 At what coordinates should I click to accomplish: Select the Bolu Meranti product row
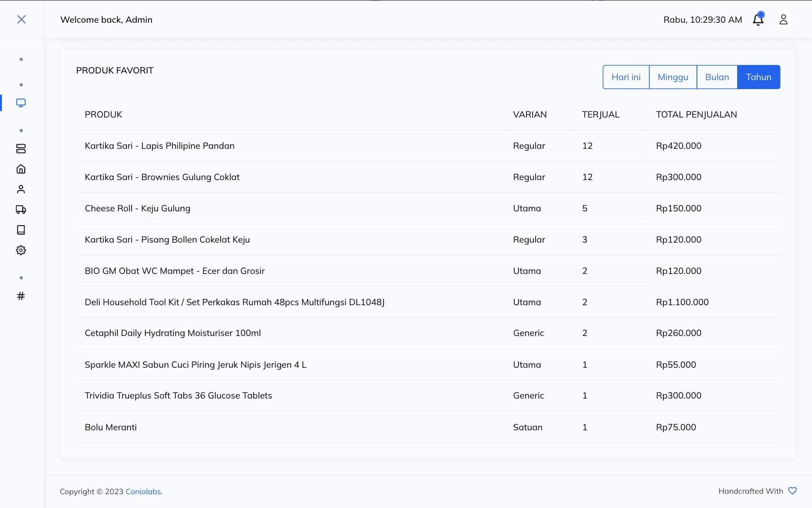(x=111, y=427)
